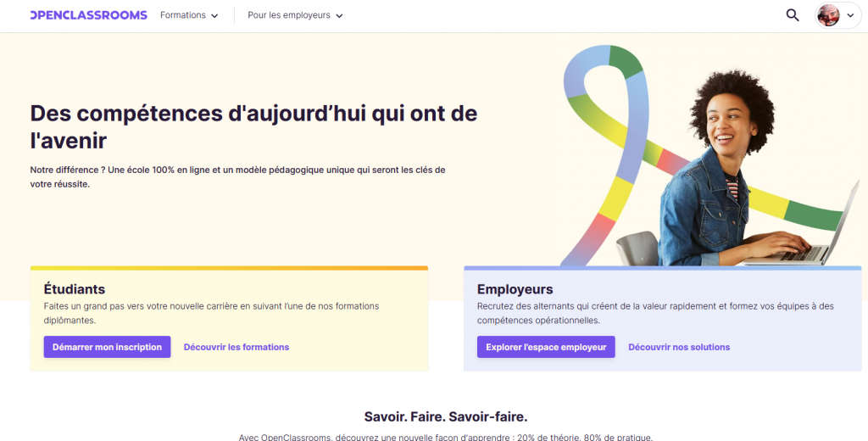This screenshot has height=441, width=868.
Task: Click Démarrer mon inscription button
Action: 108,347
